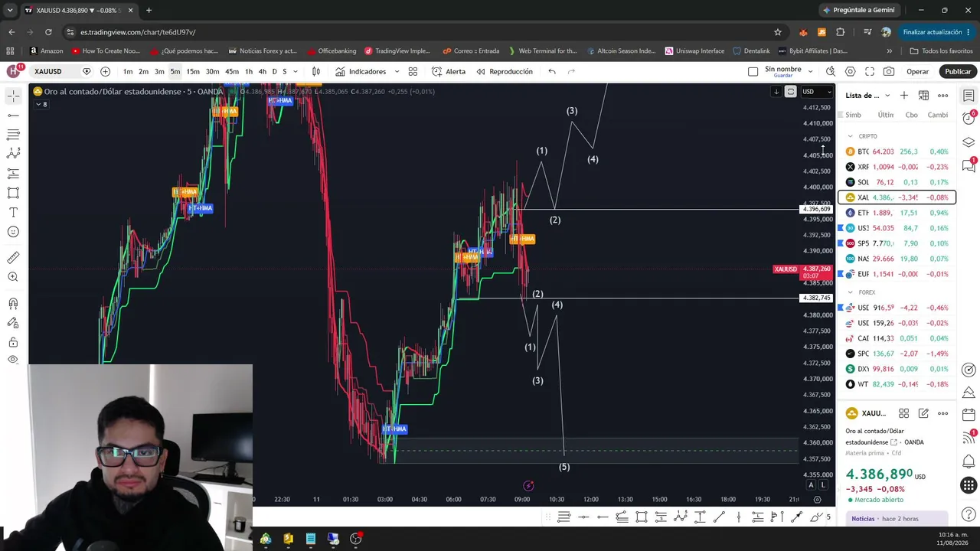Open the candlestick chart type selector

(x=315, y=72)
